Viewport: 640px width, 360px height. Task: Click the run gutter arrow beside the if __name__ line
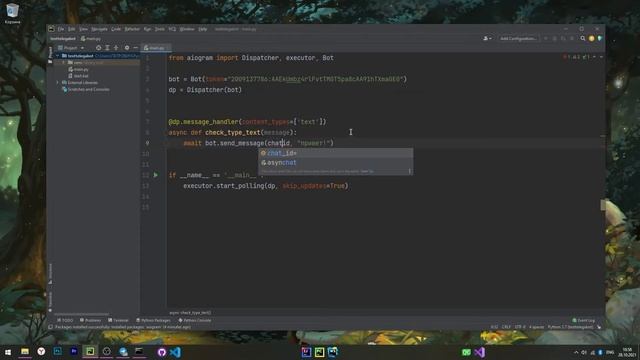[x=156, y=175]
